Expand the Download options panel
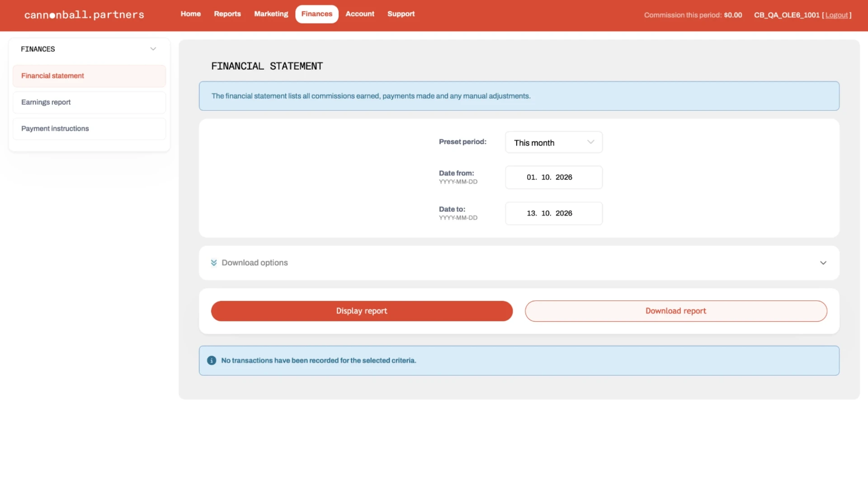This screenshot has width=868, height=498. tap(823, 263)
